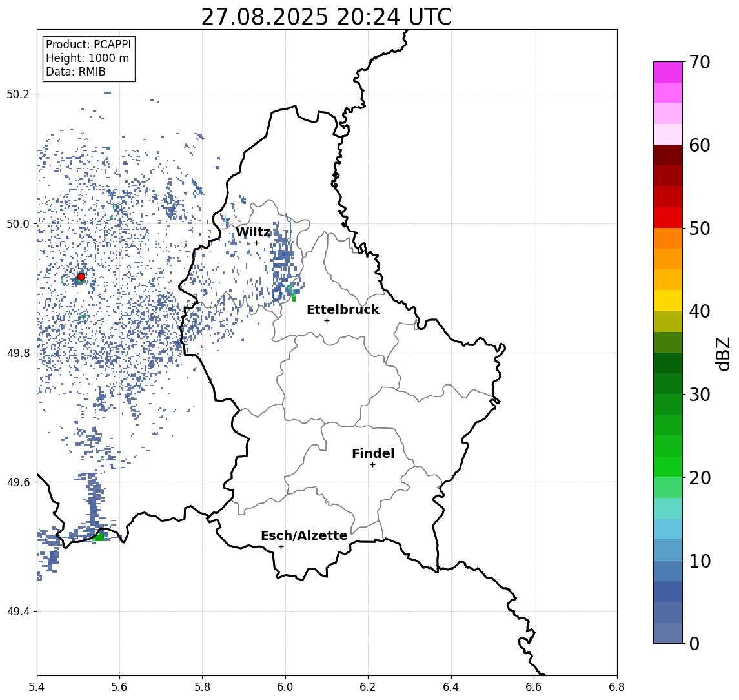
Task: Click longitude axis label 6.2
Action: coord(369,687)
